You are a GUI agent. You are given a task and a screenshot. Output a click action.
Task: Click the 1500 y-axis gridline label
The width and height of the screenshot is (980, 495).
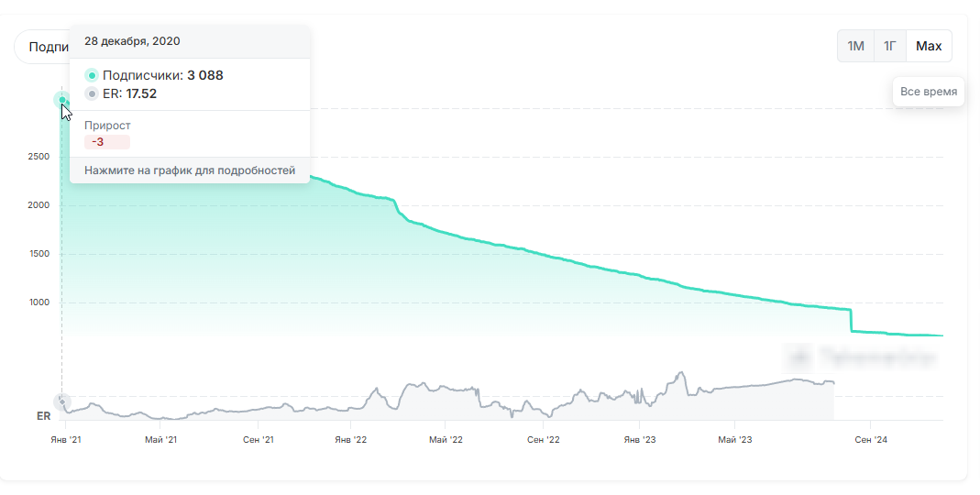coord(39,254)
